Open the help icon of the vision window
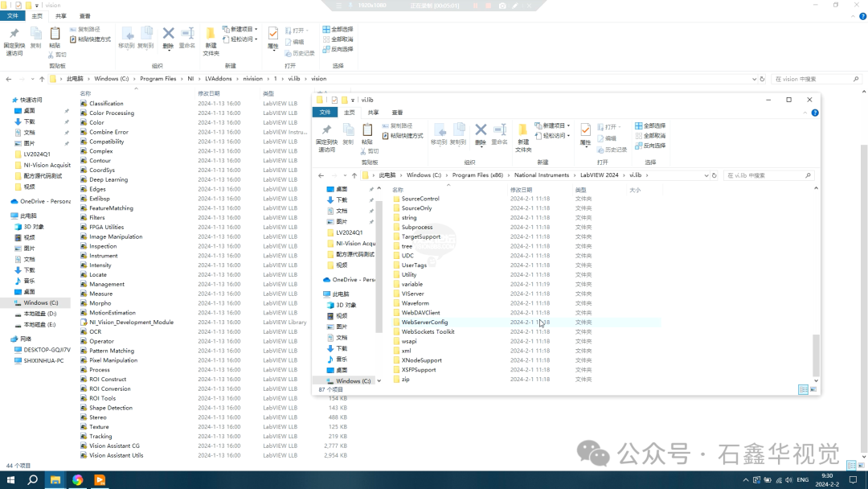 pos(862,17)
